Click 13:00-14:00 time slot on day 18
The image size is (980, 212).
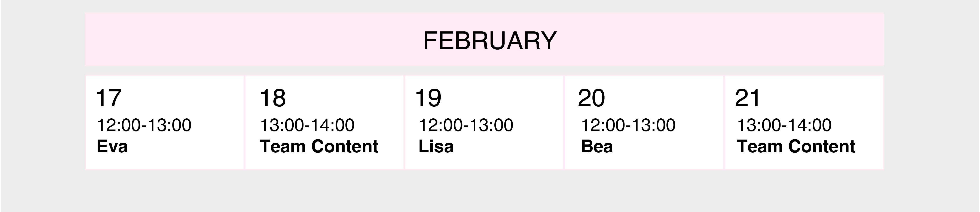coord(307,125)
